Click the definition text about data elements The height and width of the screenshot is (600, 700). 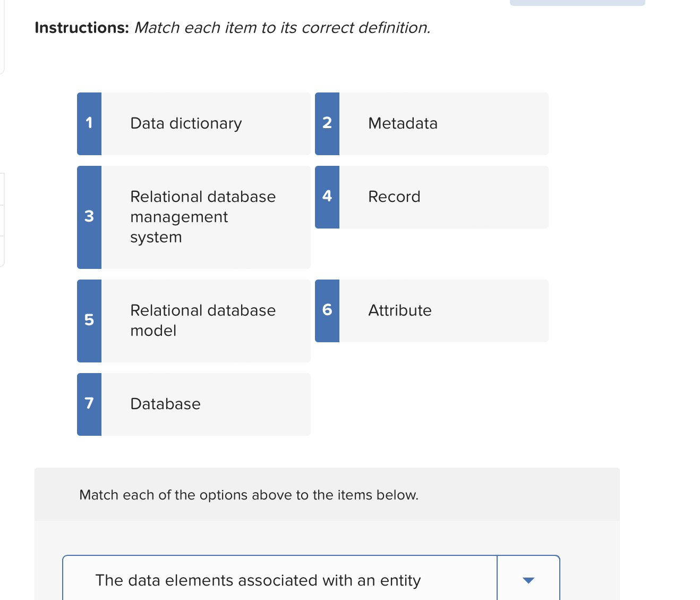(x=257, y=580)
